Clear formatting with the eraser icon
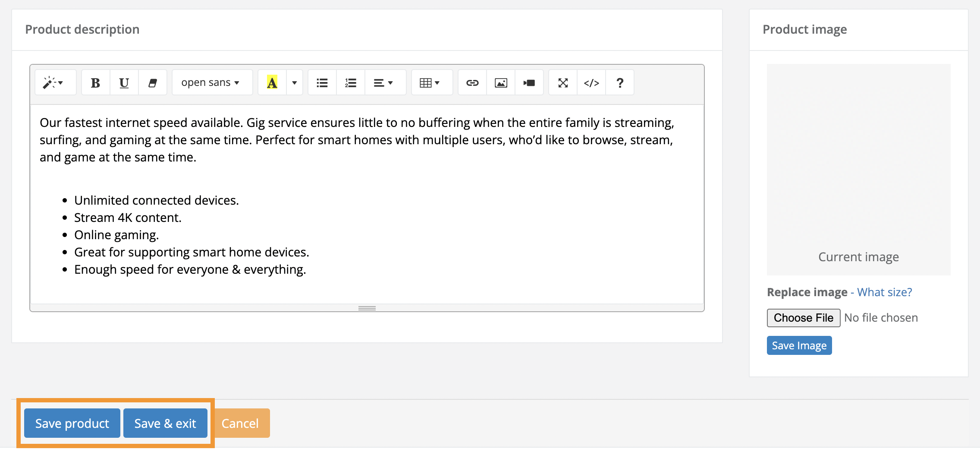The image size is (980, 449). point(153,82)
